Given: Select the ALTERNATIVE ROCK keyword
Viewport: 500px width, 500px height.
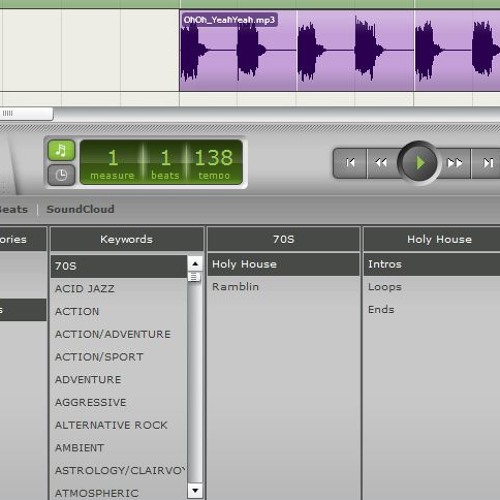Looking at the screenshot, I should click(119, 425).
